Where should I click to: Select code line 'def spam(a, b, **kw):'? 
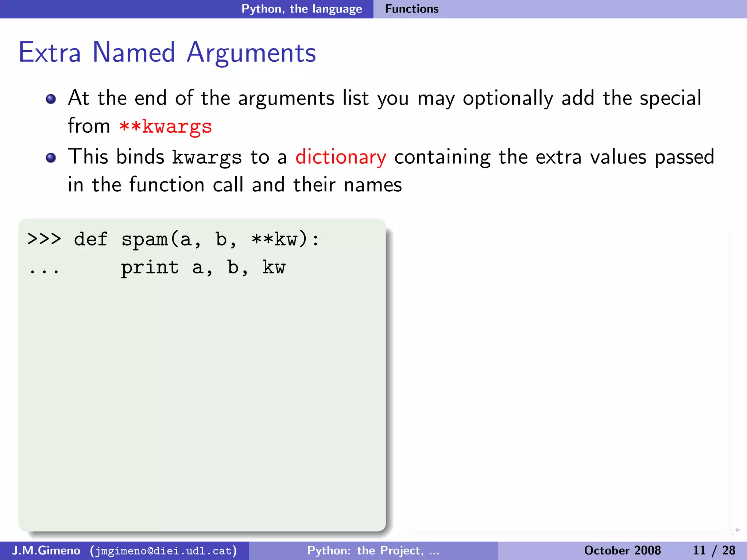pyautogui.click(x=197, y=240)
